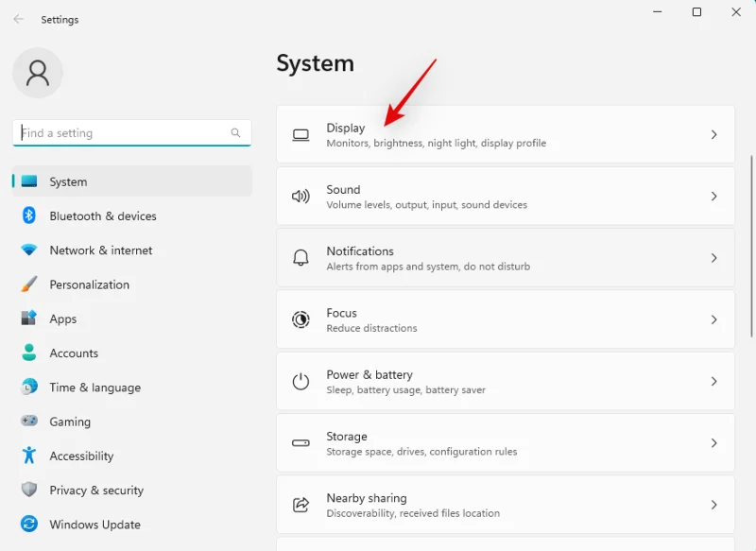
Task: Open Storage via its right chevron
Action: pyautogui.click(x=713, y=443)
